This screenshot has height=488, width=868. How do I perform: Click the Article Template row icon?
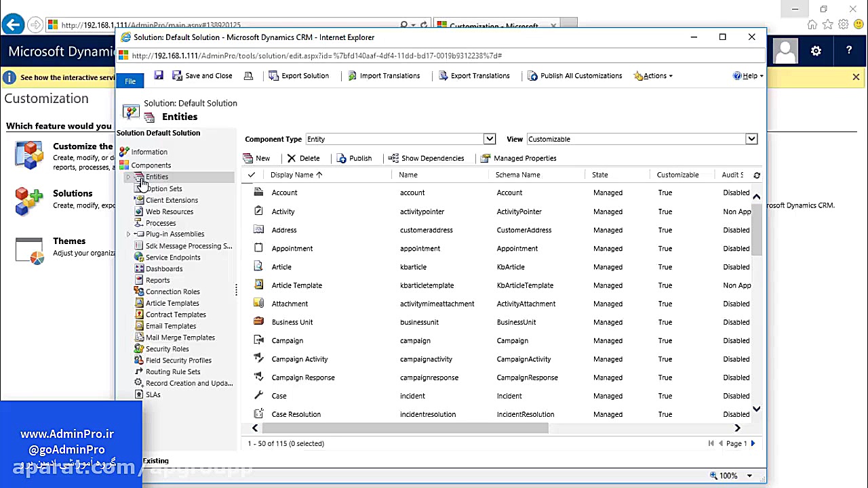(258, 285)
